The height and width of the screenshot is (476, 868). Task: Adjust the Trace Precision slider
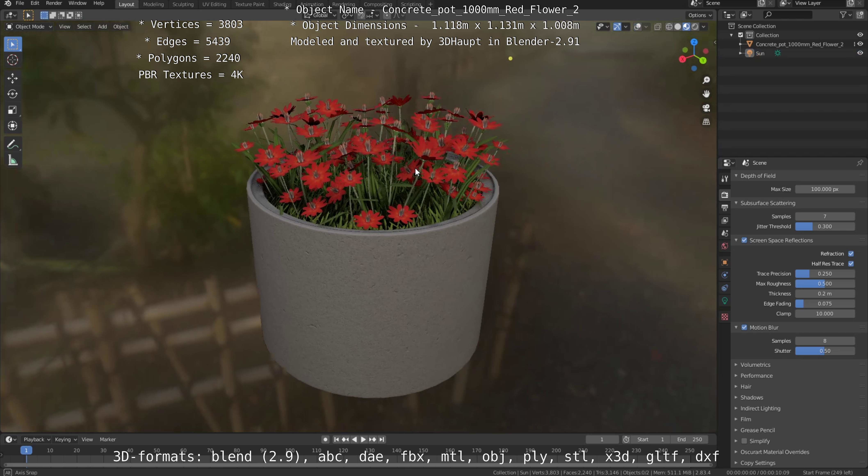click(x=825, y=274)
